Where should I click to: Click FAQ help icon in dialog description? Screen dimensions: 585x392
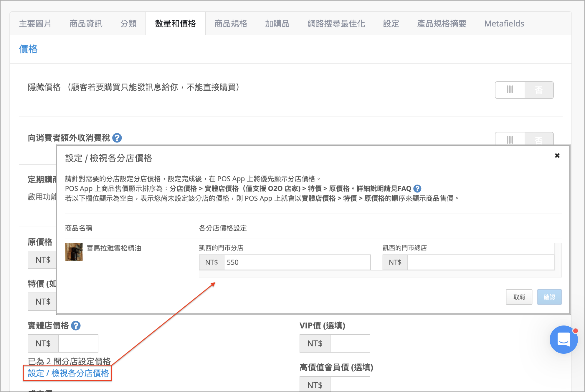[x=417, y=189]
